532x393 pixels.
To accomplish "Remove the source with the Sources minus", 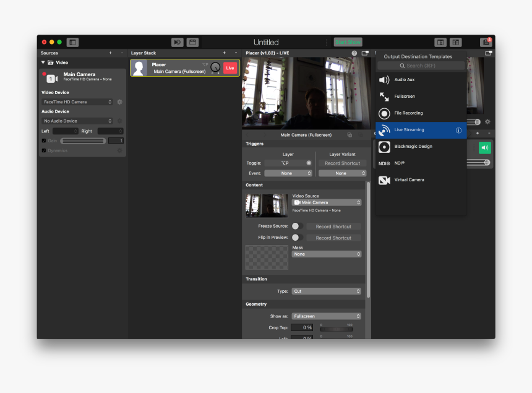I will pyautogui.click(x=122, y=53).
